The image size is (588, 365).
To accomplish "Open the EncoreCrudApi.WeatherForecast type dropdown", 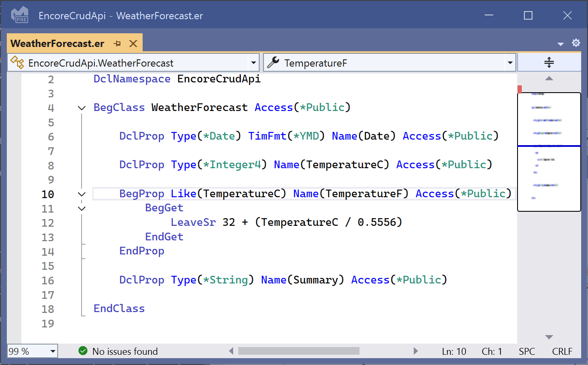I will (254, 63).
